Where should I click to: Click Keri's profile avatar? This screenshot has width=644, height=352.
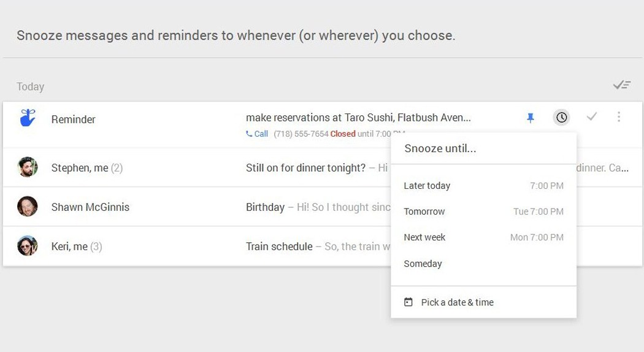pos(28,246)
